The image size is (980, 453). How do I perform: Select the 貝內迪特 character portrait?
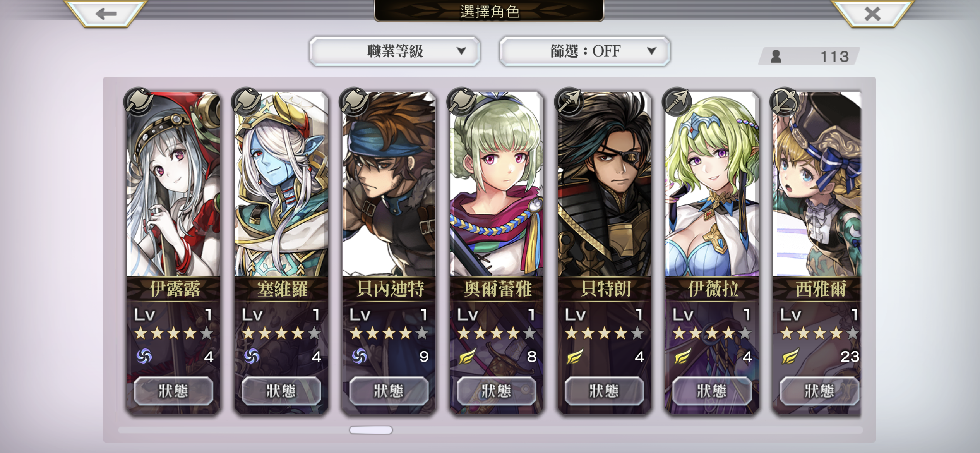tap(389, 184)
